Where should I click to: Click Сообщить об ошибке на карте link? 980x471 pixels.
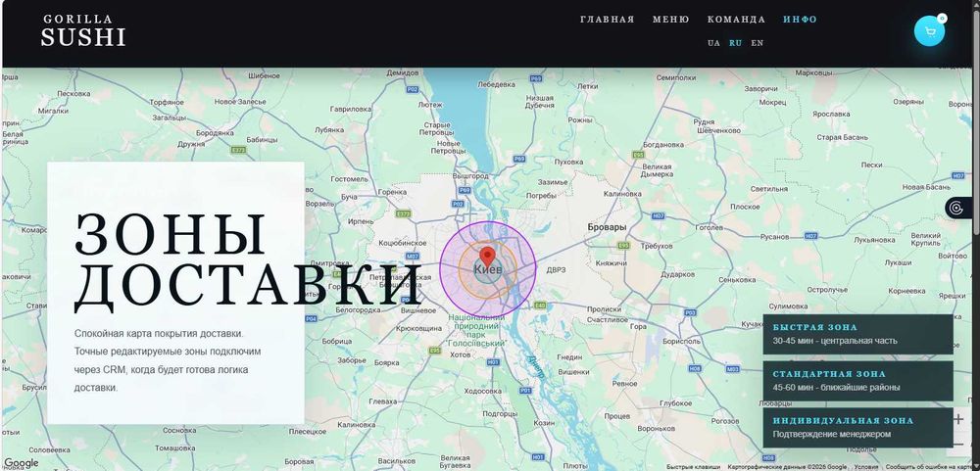tap(929, 467)
